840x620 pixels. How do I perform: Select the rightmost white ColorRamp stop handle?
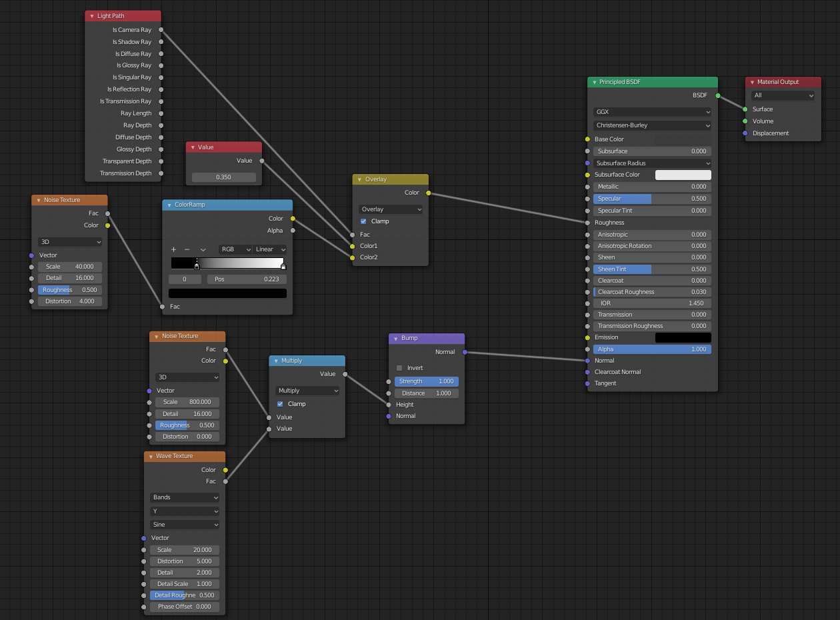pos(283,266)
